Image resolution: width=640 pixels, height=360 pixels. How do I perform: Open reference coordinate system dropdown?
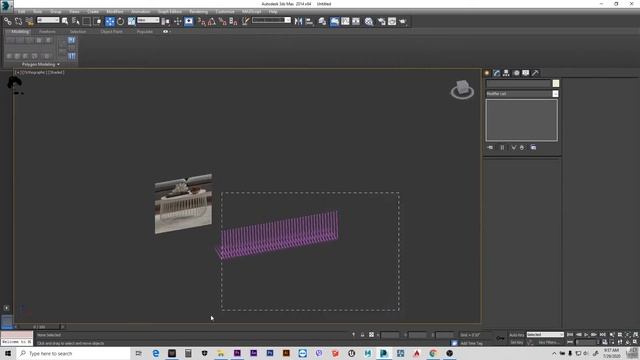(148, 20)
